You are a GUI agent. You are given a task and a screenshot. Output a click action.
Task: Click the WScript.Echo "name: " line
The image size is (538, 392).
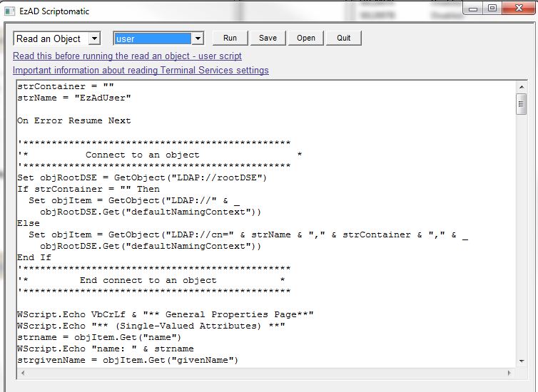(x=106, y=349)
